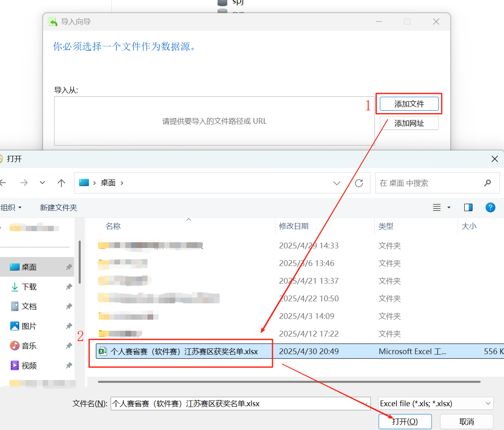
Task: Select folder modified 2025/4/22 10:50
Action: click(300, 298)
